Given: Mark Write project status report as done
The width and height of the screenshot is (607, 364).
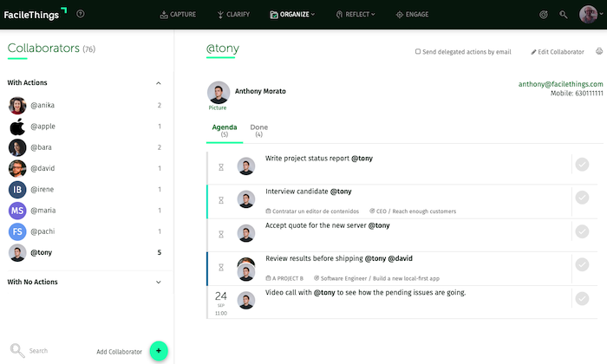Looking at the screenshot, I should [582, 165].
